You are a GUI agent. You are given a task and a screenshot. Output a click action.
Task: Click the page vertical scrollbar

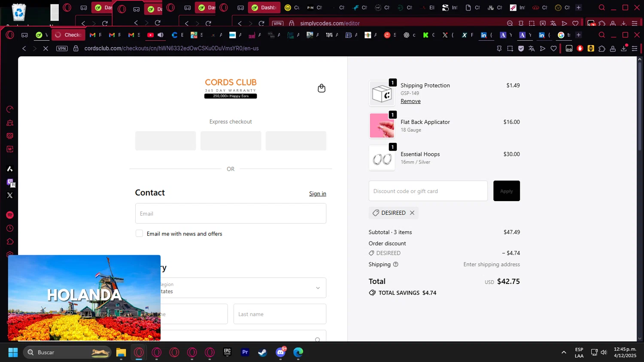(640, 106)
